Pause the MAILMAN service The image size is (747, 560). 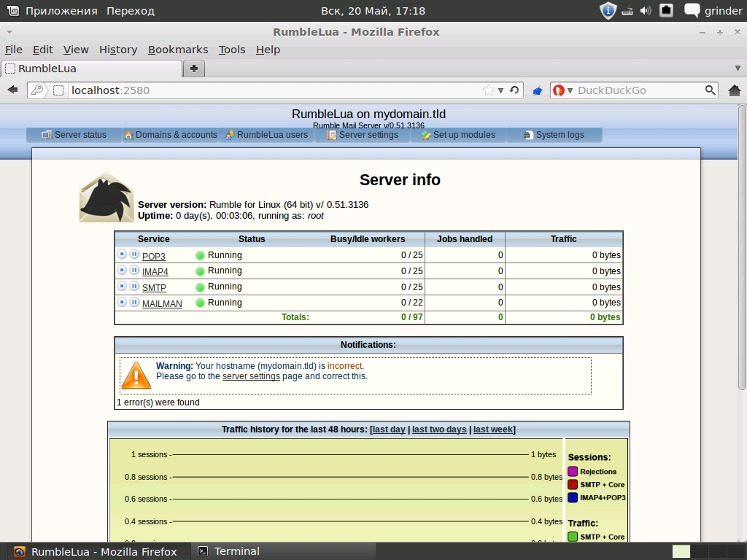[134, 302]
